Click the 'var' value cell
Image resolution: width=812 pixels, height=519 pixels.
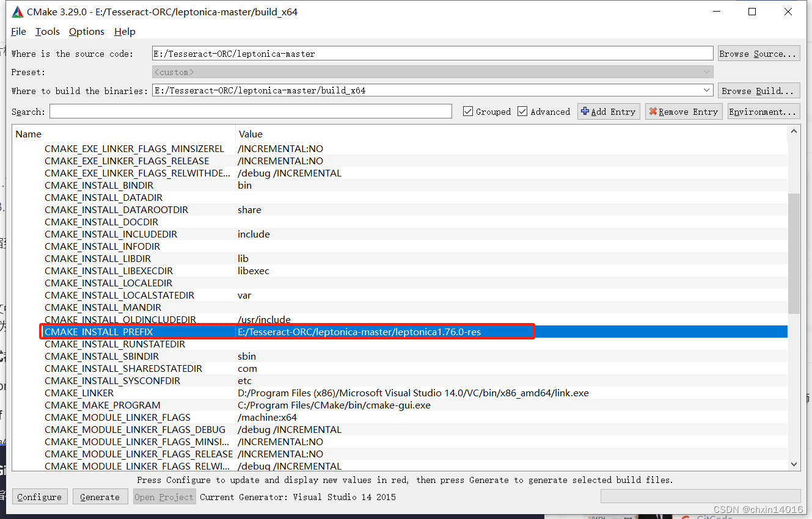tap(244, 295)
